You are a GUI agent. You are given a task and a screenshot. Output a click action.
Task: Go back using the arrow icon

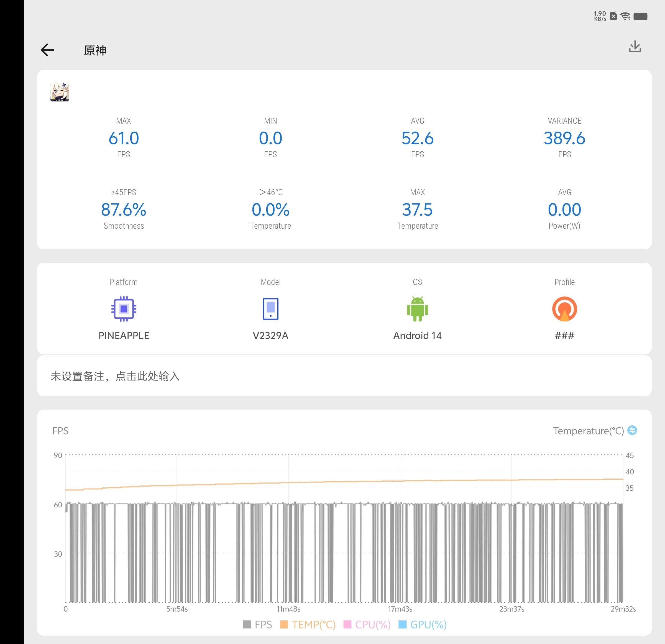click(47, 50)
